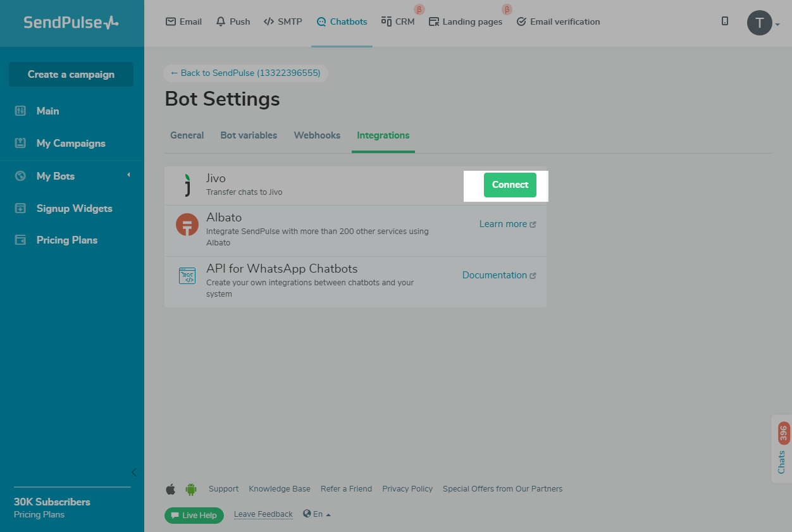Click the beta badge on CRM

tap(419, 9)
